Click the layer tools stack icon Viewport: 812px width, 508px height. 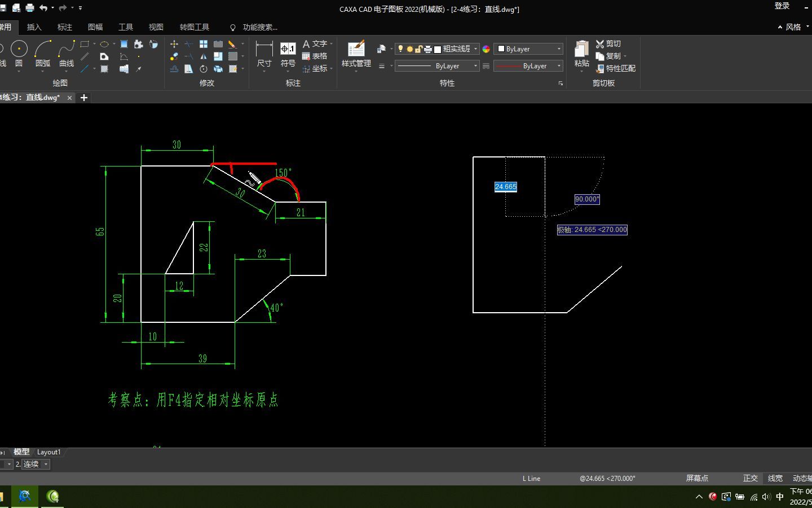click(381, 49)
